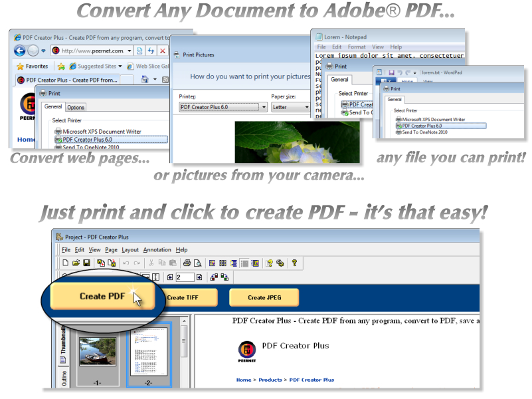Click the Open folder icon in PDF Creator toolbar

tap(76, 263)
